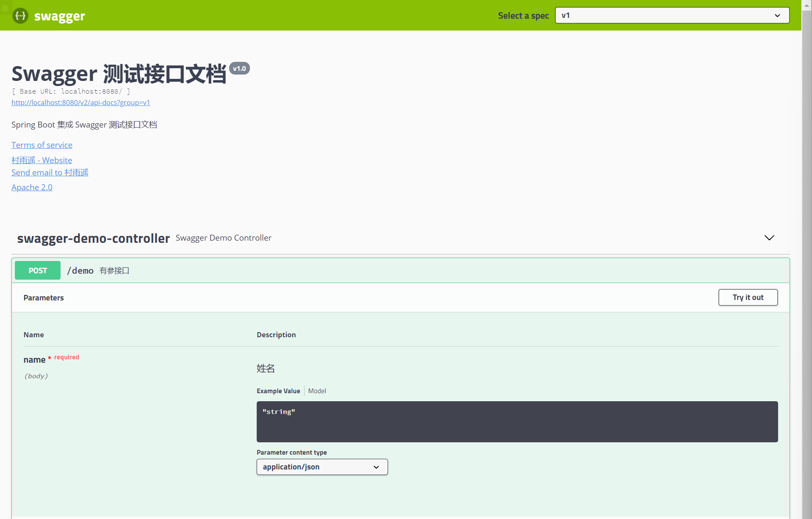Visit the 村雨遥 - Website link
This screenshot has width=812, height=519.
pyautogui.click(x=42, y=160)
